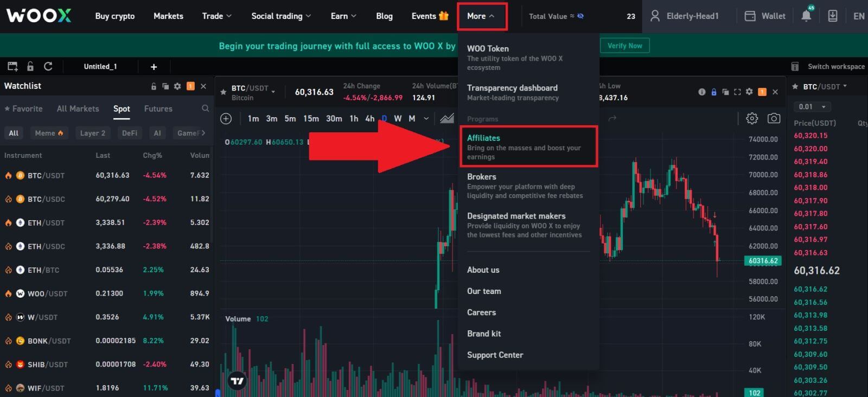Open the Support Center link

coord(495,355)
